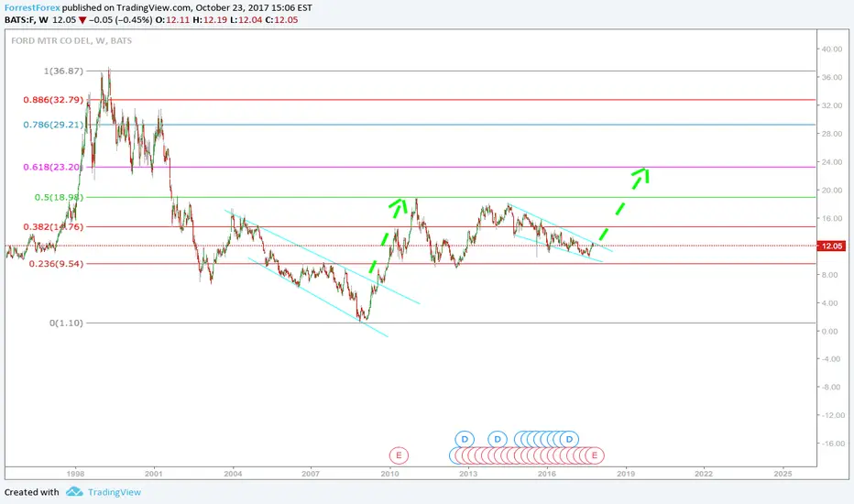854x504 pixels.
Task: Click the 2007 label on time axis
Action: click(x=311, y=474)
